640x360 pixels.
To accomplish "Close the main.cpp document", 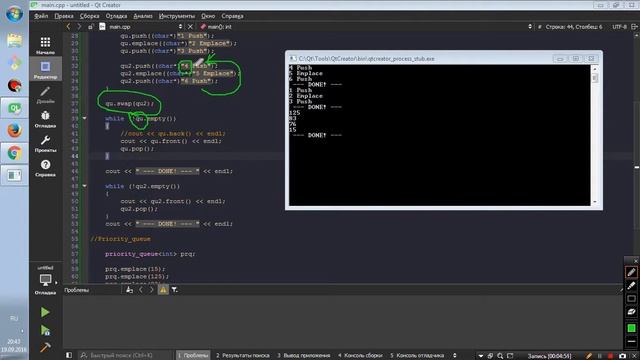I will (190, 27).
